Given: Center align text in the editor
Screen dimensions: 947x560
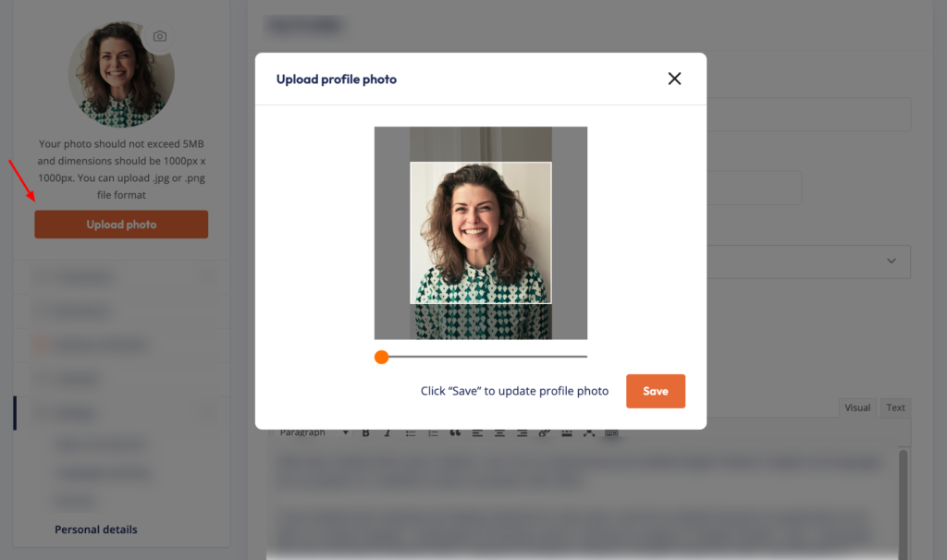Looking at the screenshot, I should point(499,432).
